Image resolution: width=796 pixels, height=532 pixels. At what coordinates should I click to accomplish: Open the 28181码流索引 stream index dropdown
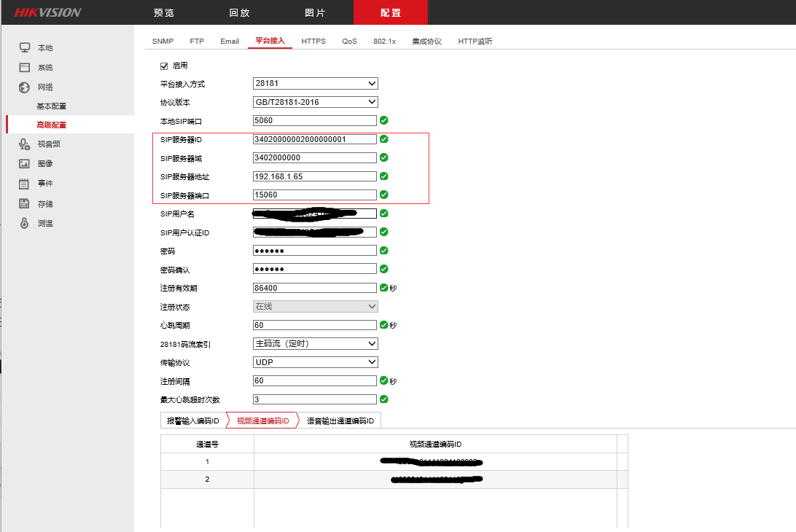click(315, 343)
